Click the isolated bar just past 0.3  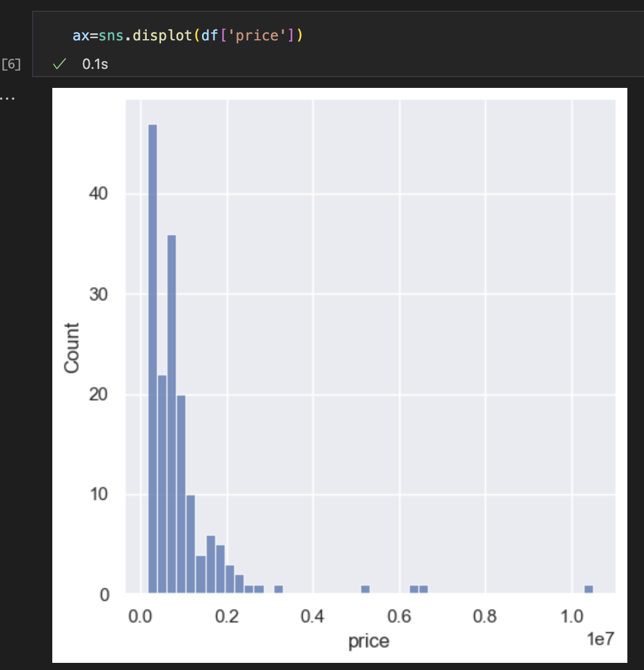click(x=279, y=589)
